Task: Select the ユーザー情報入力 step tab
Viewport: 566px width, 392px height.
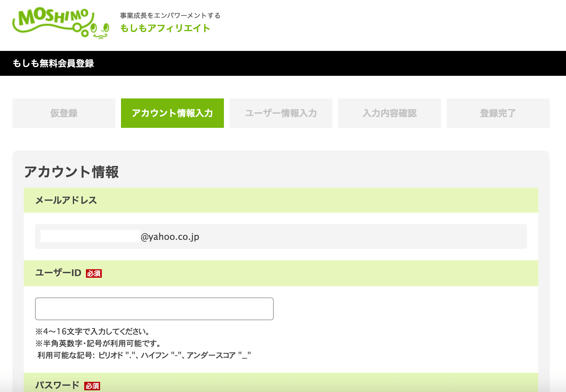Action: [281, 113]
